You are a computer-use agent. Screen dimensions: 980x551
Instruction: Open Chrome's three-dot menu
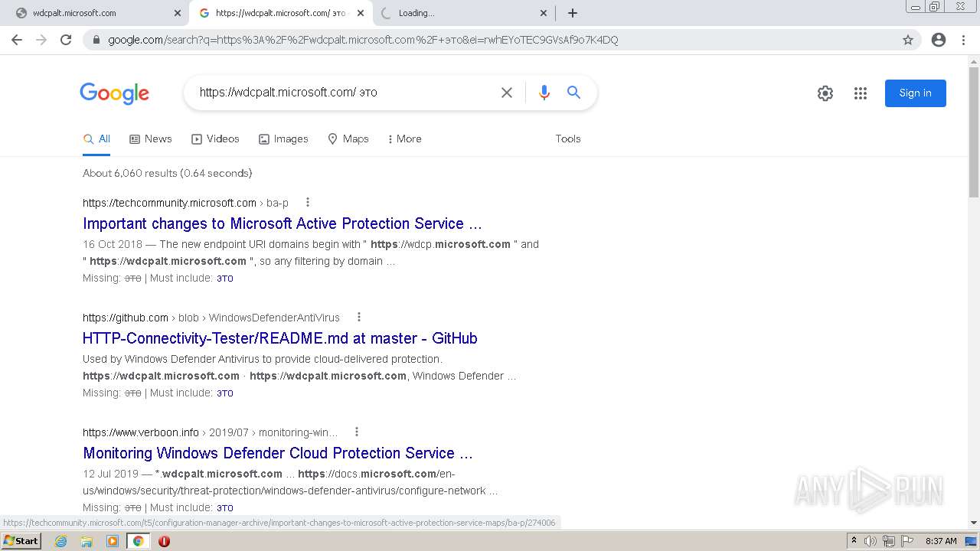tap(963, 40)
